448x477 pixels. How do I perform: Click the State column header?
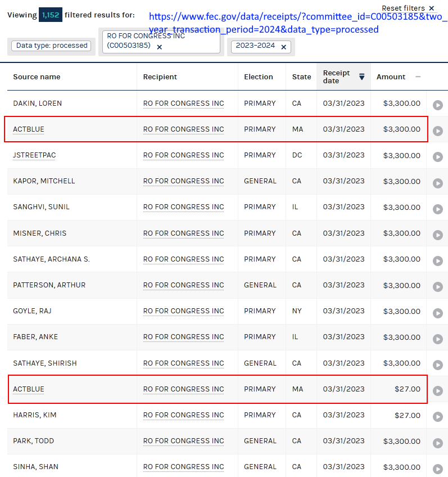click(301, 77)
